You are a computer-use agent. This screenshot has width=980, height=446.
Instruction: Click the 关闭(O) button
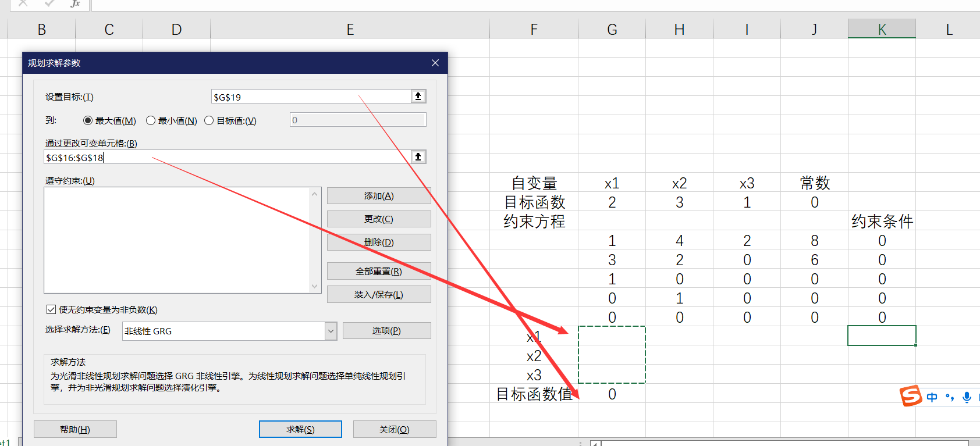395,430
